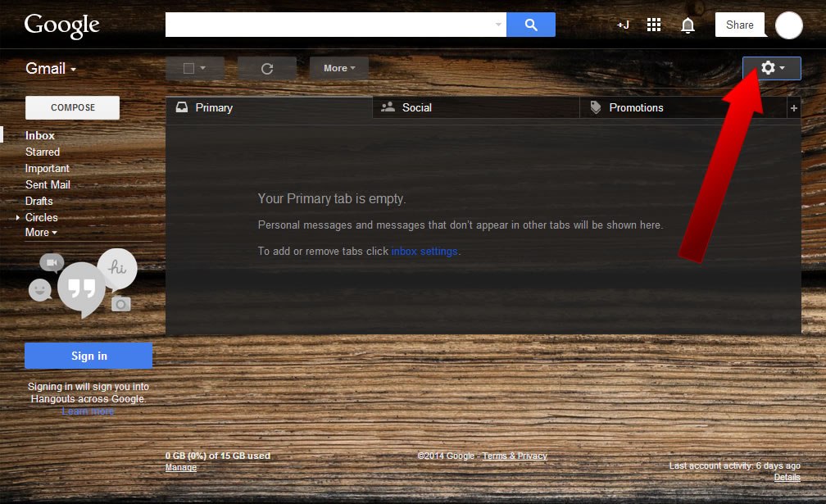Open the Promotions tab
Screen dimensions: 826x504
tap(636, 107)
